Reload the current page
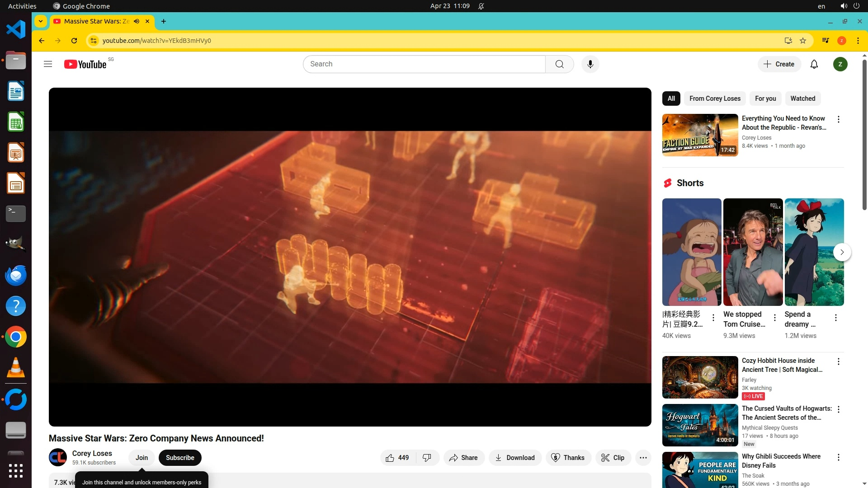 pyautogui.click(x=74, y=41)
